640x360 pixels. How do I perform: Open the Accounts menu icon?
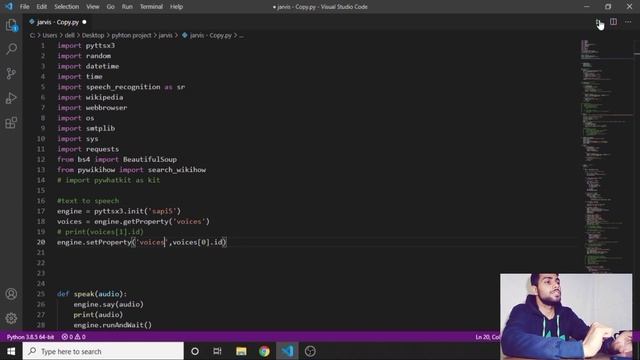pyautogui.click(x=11, y=294)
